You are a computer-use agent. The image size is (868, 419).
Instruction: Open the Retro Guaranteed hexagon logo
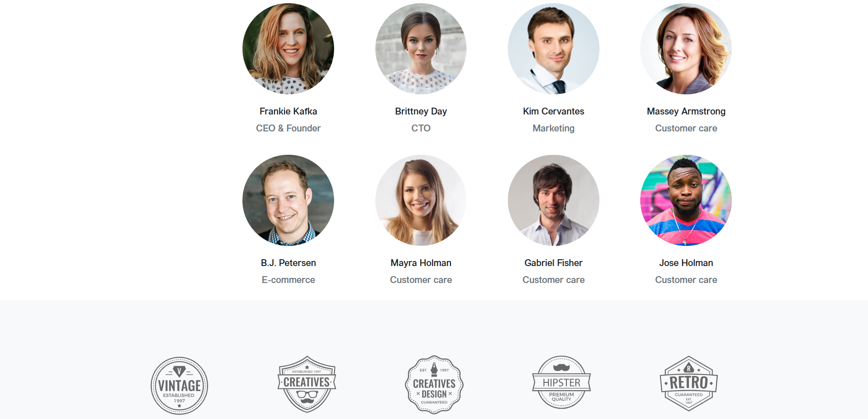(689, 384)
